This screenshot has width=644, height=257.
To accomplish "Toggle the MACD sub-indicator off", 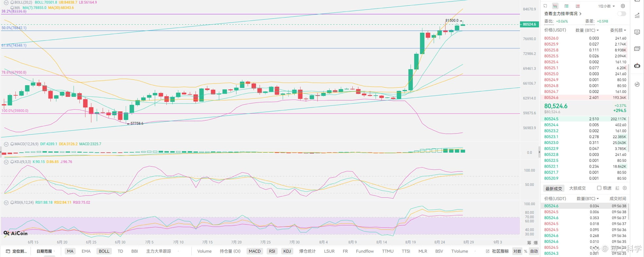I will pos(254,251).
